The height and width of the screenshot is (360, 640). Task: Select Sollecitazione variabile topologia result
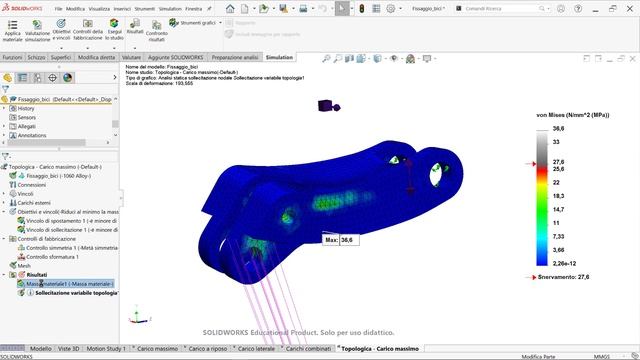pyautogui.click(x=68, y=293)
